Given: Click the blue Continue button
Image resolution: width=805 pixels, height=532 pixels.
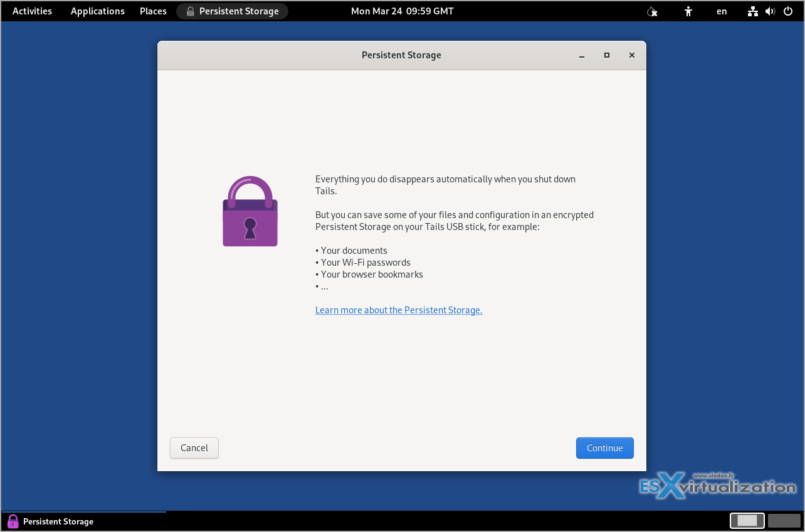Looking at the screenshot, I should 604,448.
